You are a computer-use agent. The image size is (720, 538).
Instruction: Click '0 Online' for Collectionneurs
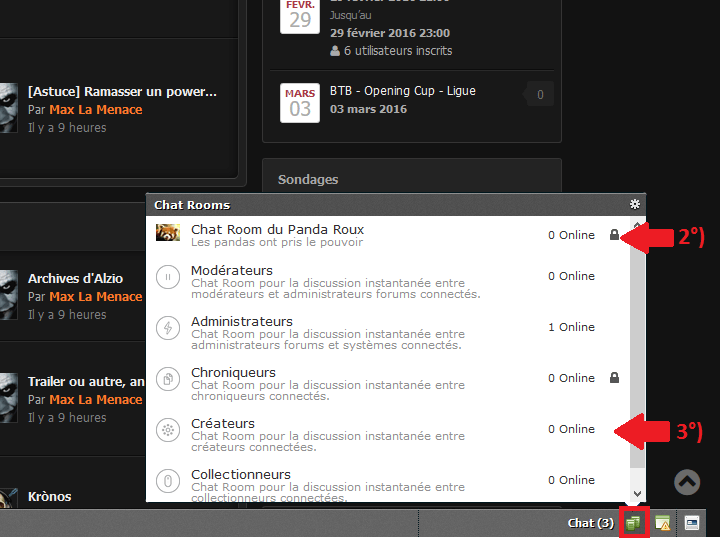click(x=571, y=480)
